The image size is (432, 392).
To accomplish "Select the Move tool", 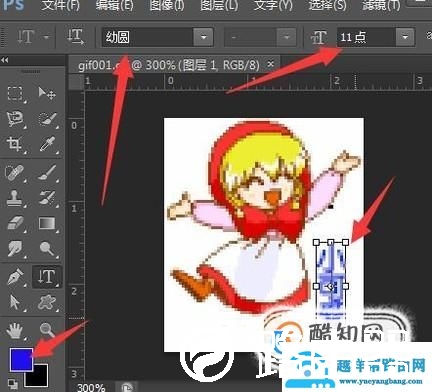I will click(46, 94).
